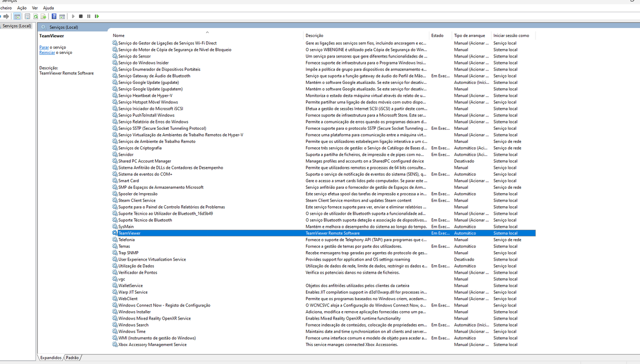Viewport: 640px width, 364px height.
Task: Click the gear icon next to Windows Search
Action: click(115, 325)
